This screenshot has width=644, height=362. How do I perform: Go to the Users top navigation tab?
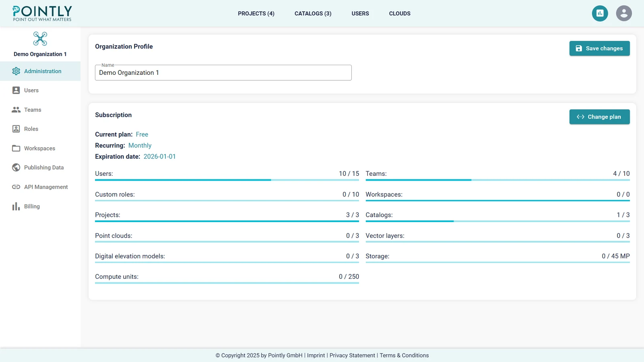pyautogui.click(x=360, y=13)
